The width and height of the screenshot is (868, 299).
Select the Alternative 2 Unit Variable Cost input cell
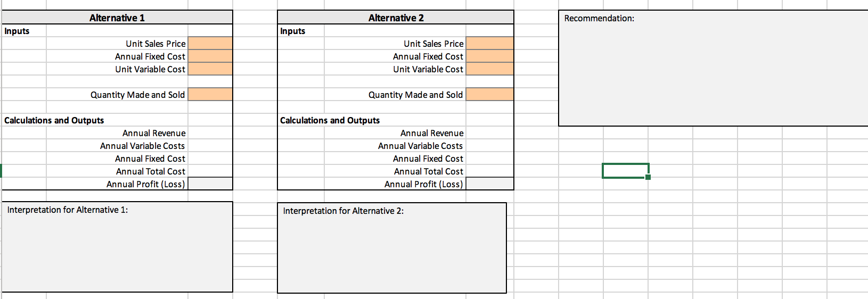(x=490, y=69)
